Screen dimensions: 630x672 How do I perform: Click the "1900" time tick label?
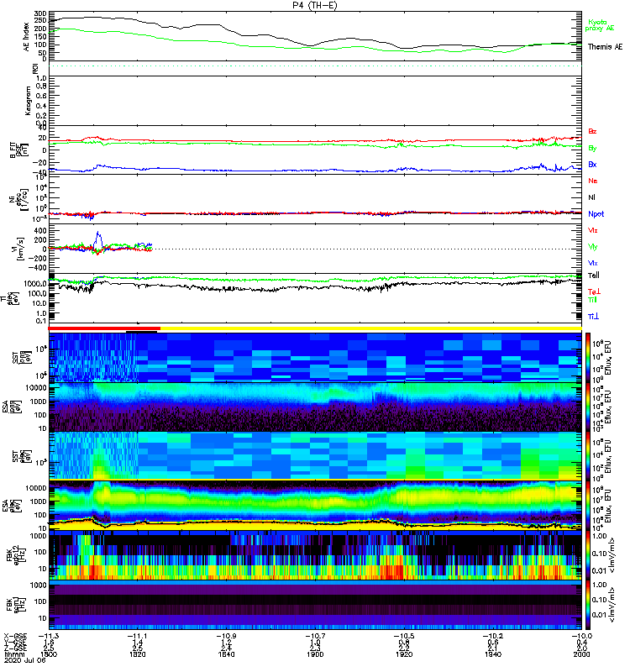point(315,654)
